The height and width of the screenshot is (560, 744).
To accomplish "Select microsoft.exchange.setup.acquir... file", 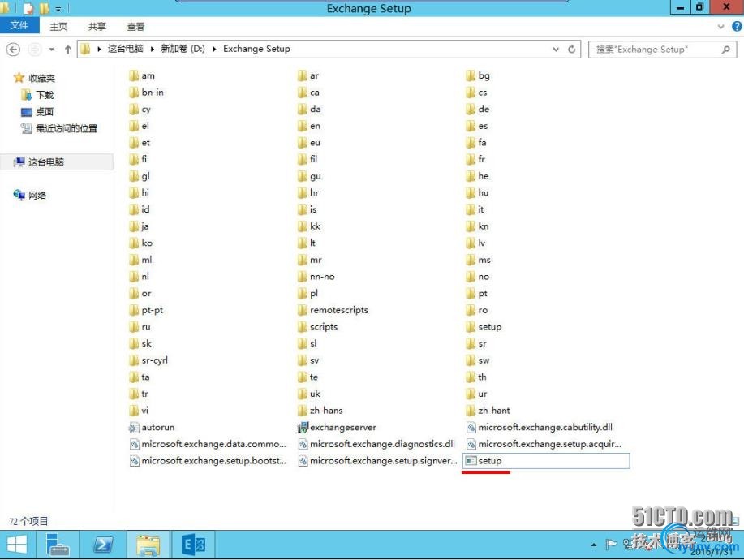I will pyautogui.click(x=544, y=444).
